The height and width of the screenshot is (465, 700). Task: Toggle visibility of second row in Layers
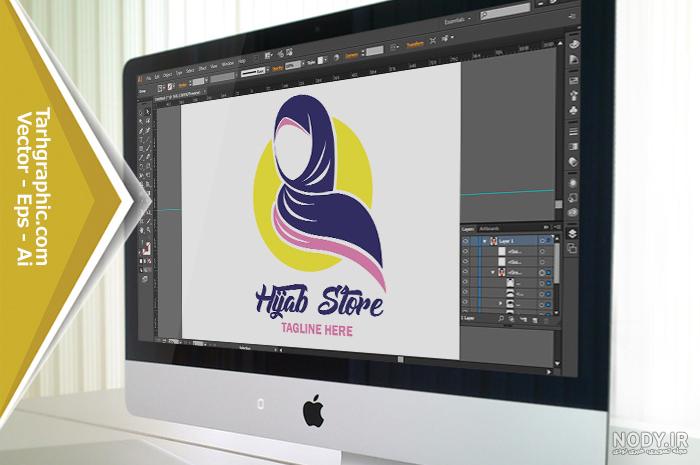click(x=465, y=251)
